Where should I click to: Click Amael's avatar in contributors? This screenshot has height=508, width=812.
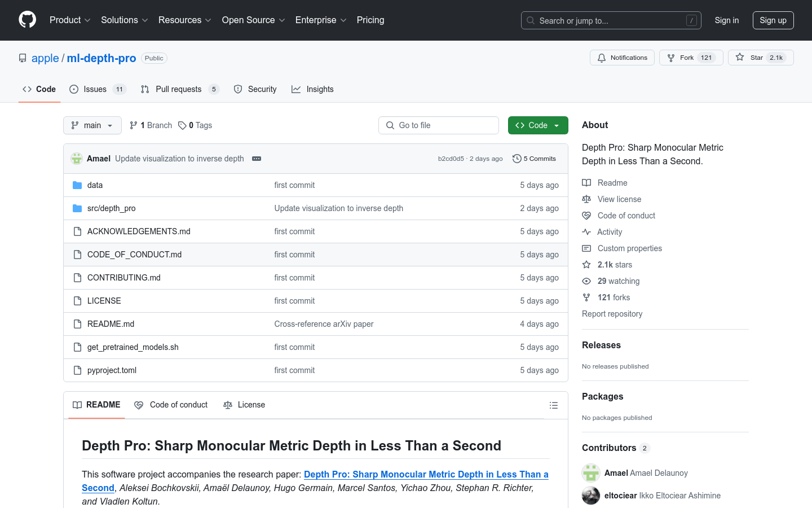[591, 473]
